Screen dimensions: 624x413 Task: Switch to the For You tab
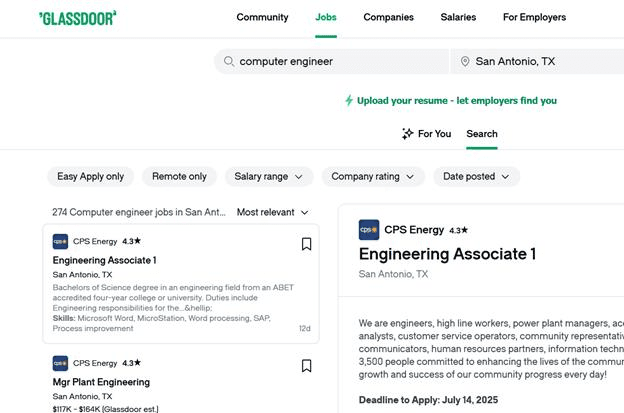[427, 134]
